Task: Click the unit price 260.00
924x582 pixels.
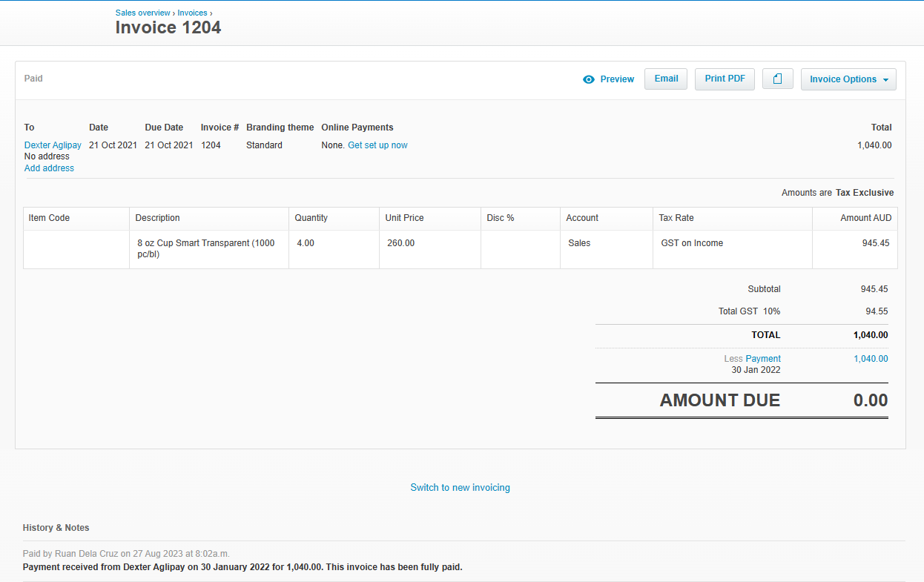Action: pyautogui.click(x=400, y=243)
